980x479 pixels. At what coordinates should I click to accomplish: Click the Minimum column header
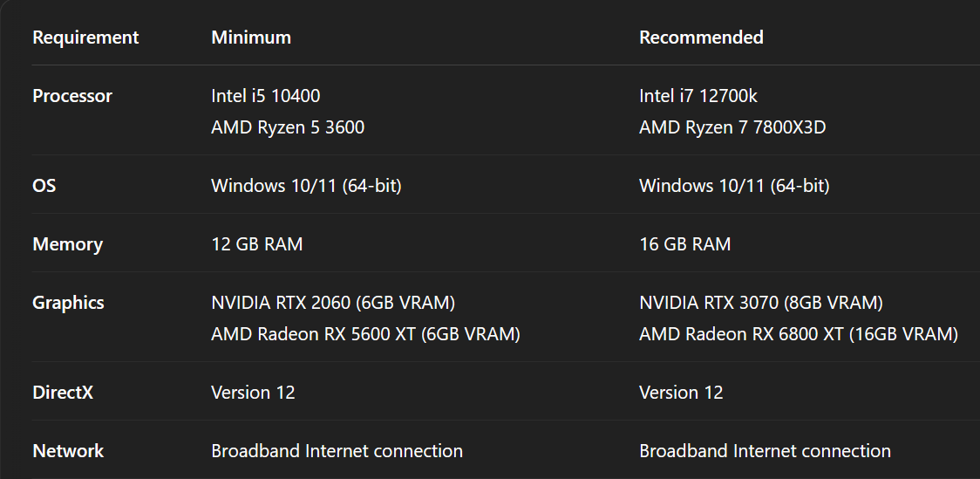(x=251, y=38)
